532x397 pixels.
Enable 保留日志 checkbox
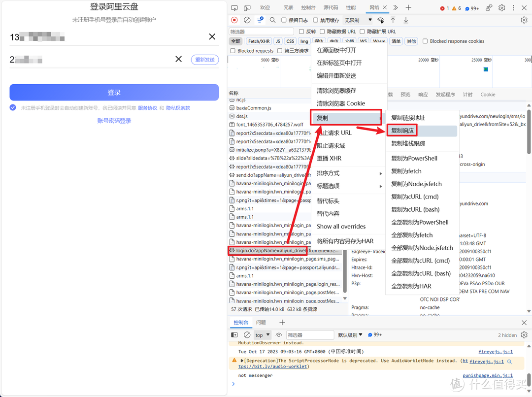pyautogui.click(x=284, y=20)
